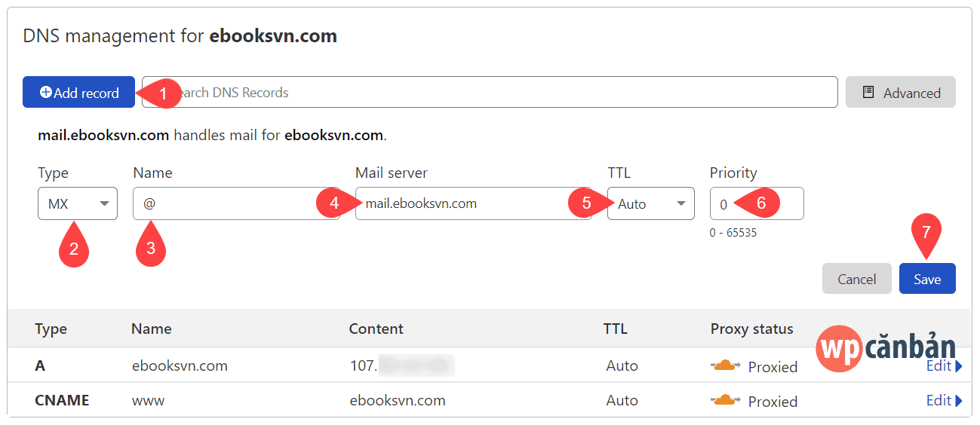Open the TTL dropdown set to Auto
The image size is (980, 425).
pos(651,203)
